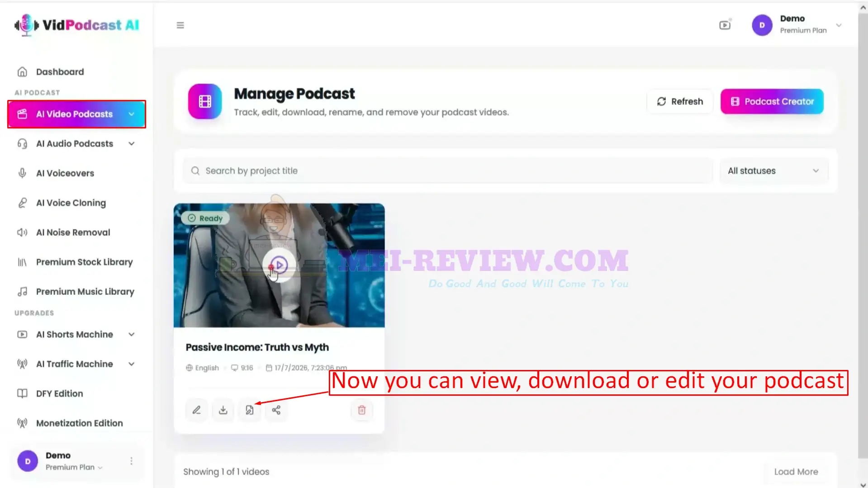The height and width of the screenshot is (488, 868).
Task: Download the Passive Income podcast video
Action: (223, 410)
